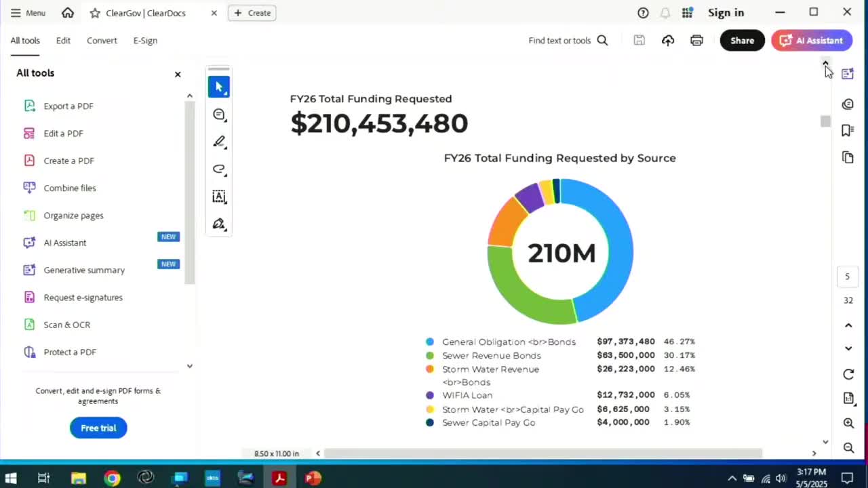This screenshot has height=488, width=868.
Task: Click the blue General Obligation legend dot
Action: pyautogui.click(x=429, y=342)
